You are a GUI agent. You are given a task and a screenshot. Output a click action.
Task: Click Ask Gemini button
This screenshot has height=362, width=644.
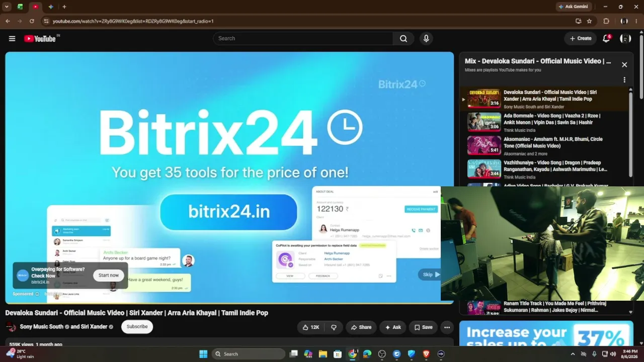pos(574,7)
